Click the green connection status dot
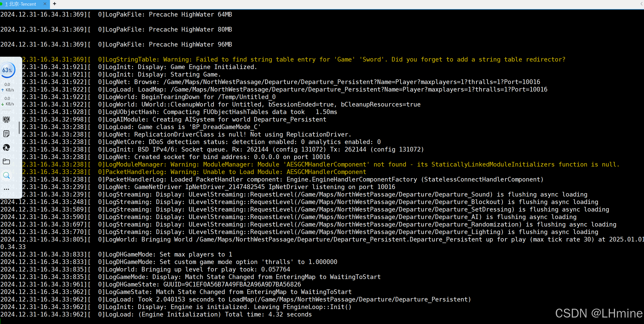Viewport: 644px width, 324px height. point(1,4)
